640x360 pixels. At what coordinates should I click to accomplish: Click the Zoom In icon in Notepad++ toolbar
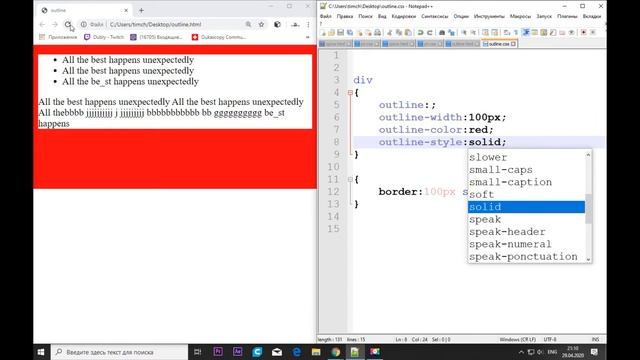click(x=464, y=32)
